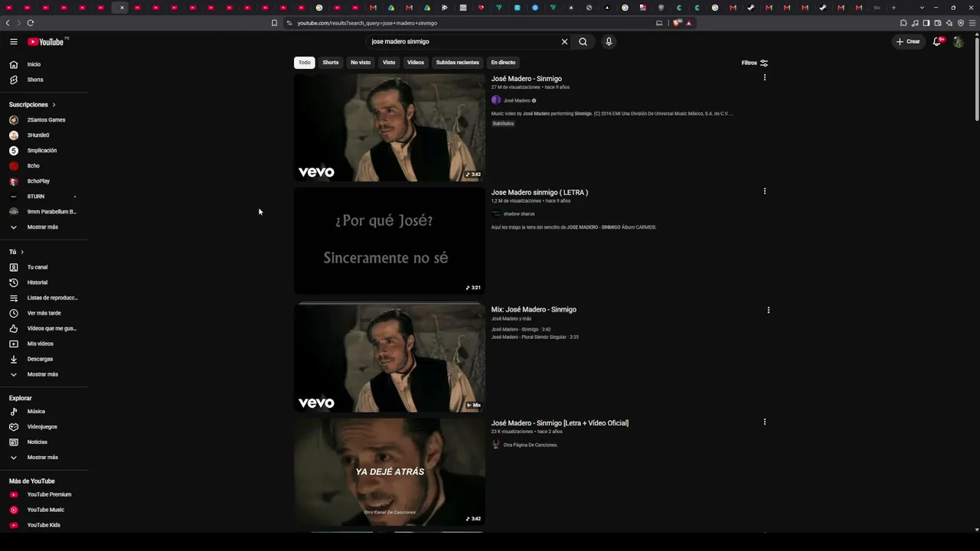Expand Explorar list with Mostrar más
Screen dimensions: 980x551
[x=44, y=457]
